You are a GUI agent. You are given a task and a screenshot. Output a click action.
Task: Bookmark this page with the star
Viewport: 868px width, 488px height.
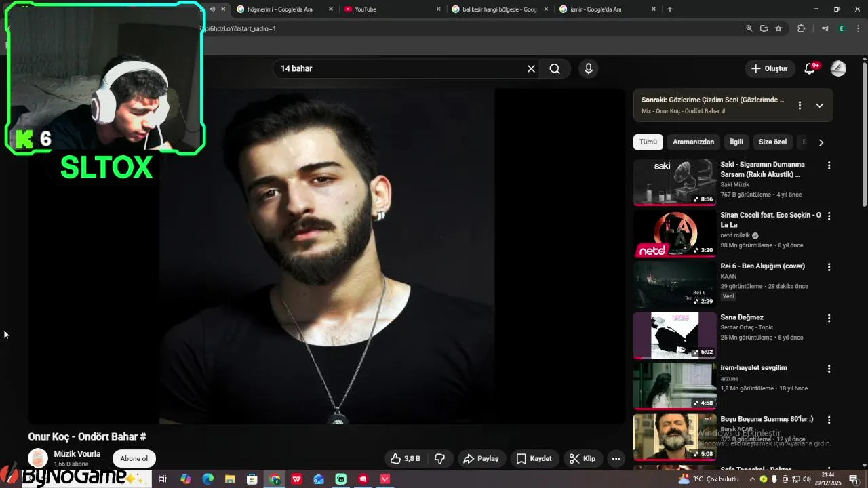click(x=778, y=28)
